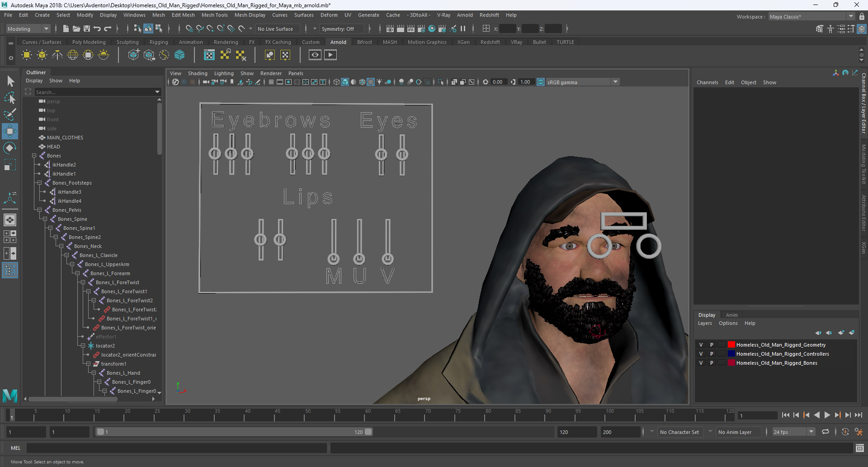This screenshot has height=467, width=868.
Task: Collapse the Bones node in Outliner
Action: tap(34, 156)
